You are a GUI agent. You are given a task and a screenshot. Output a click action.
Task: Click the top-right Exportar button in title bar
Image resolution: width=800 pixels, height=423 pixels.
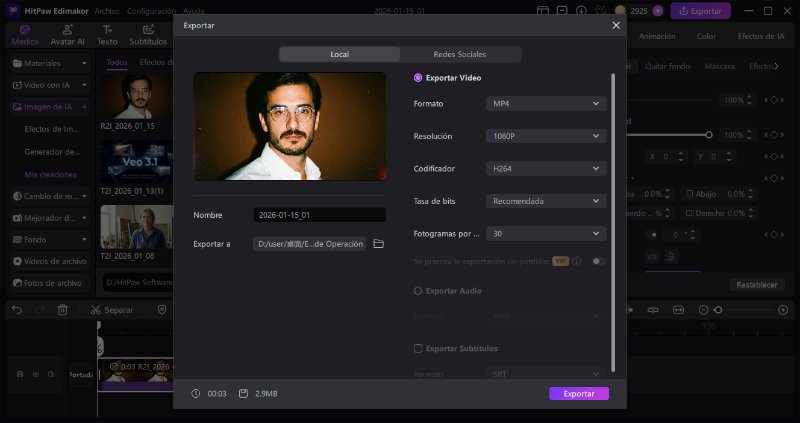tap(700, 11)
